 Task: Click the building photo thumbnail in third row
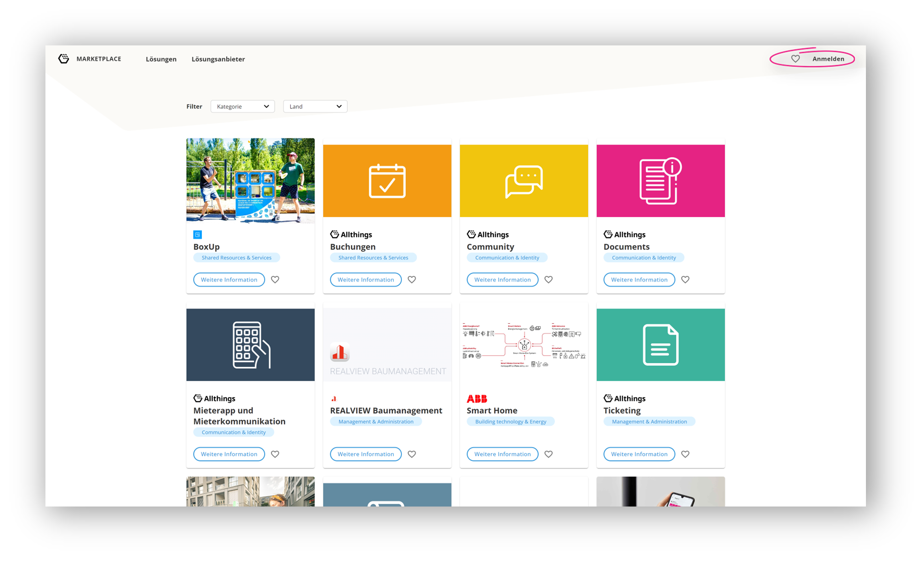coord(250,491)
